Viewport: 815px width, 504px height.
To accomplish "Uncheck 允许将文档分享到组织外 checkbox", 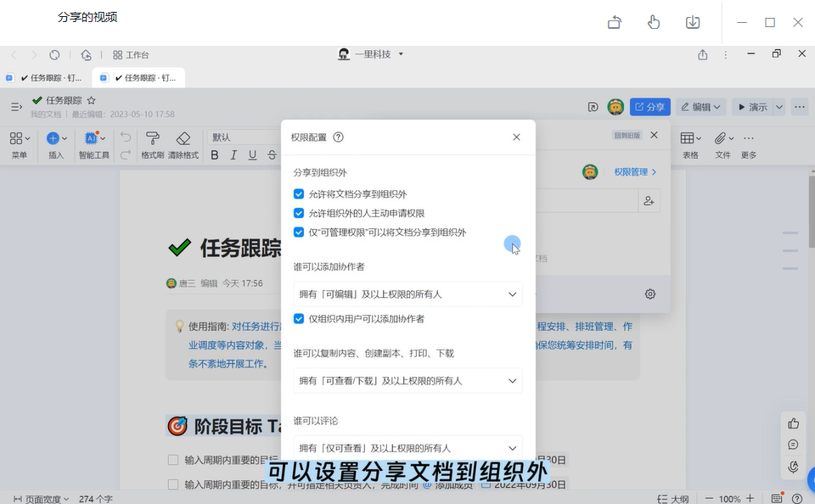I will tap(299, 194).
